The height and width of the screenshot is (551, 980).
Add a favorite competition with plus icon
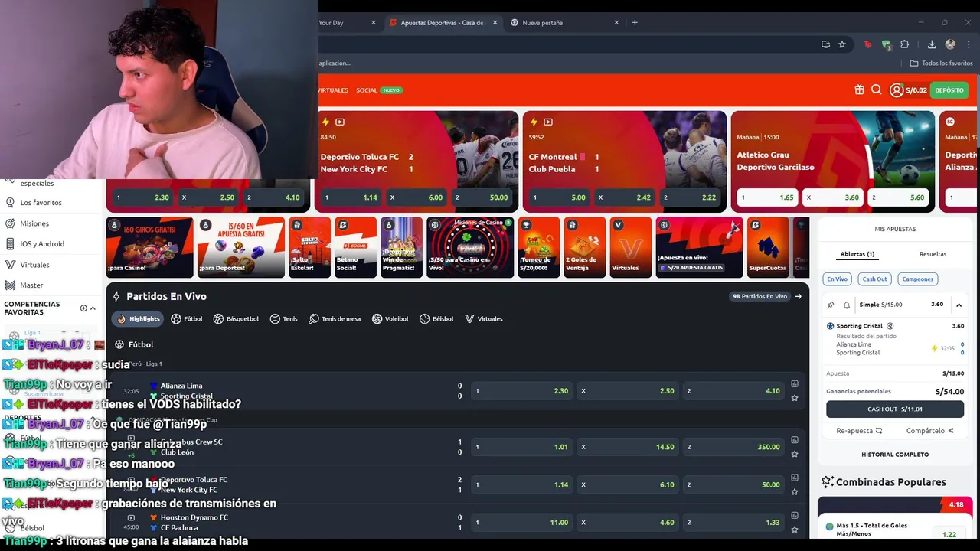coord(83,308)
